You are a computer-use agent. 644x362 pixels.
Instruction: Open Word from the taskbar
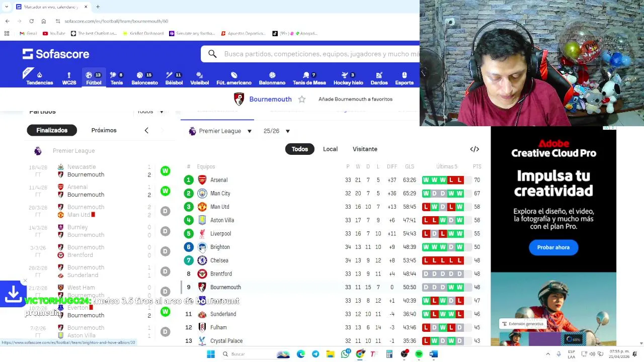(x=433, y=354)
